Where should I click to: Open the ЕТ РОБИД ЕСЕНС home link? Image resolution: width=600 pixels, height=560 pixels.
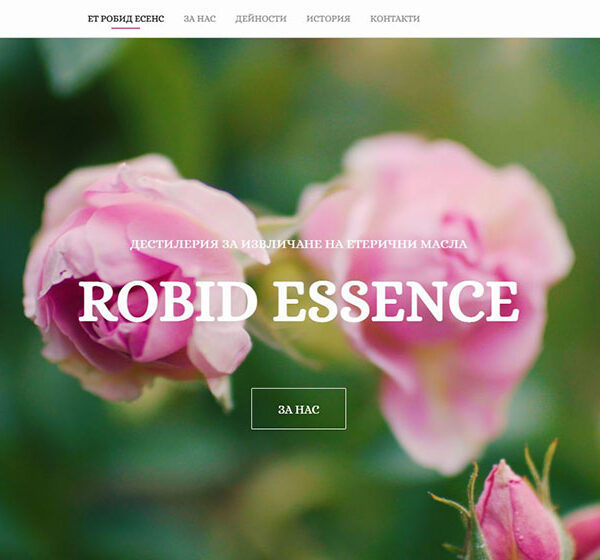click(126, 18)
